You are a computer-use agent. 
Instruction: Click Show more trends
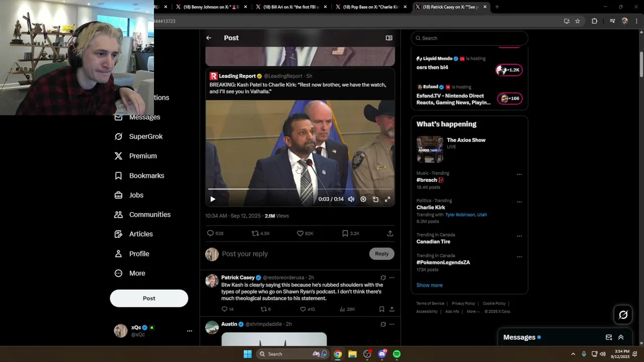point(429,285)
